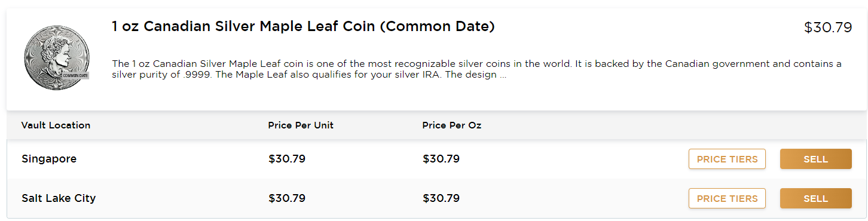Expand the truncated description ellipsis

(503, 75)
